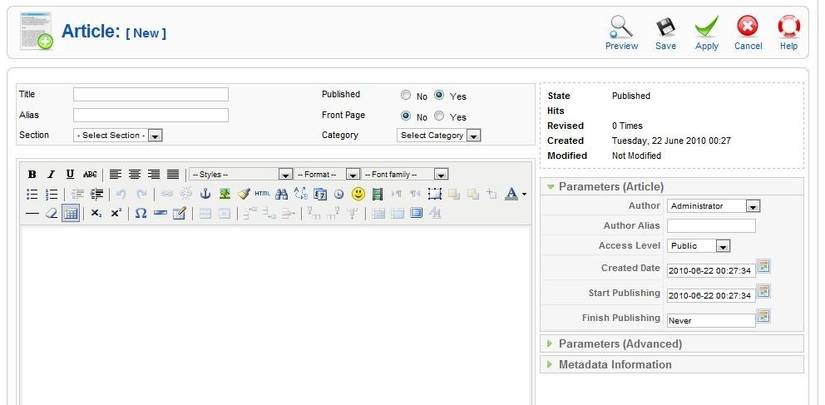Viewport: 825px width, 405px height.
Task: Insert embedded media with the film icon
Action: (377, 194)
